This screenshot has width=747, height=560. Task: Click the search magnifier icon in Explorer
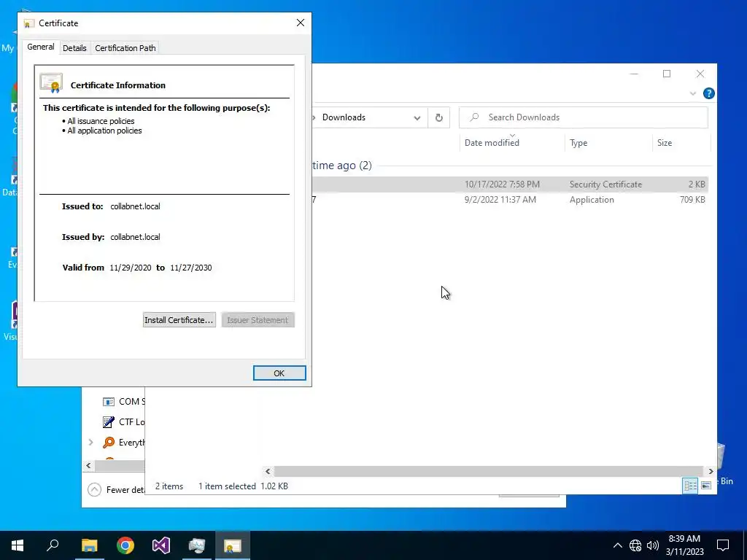point(474,117)
